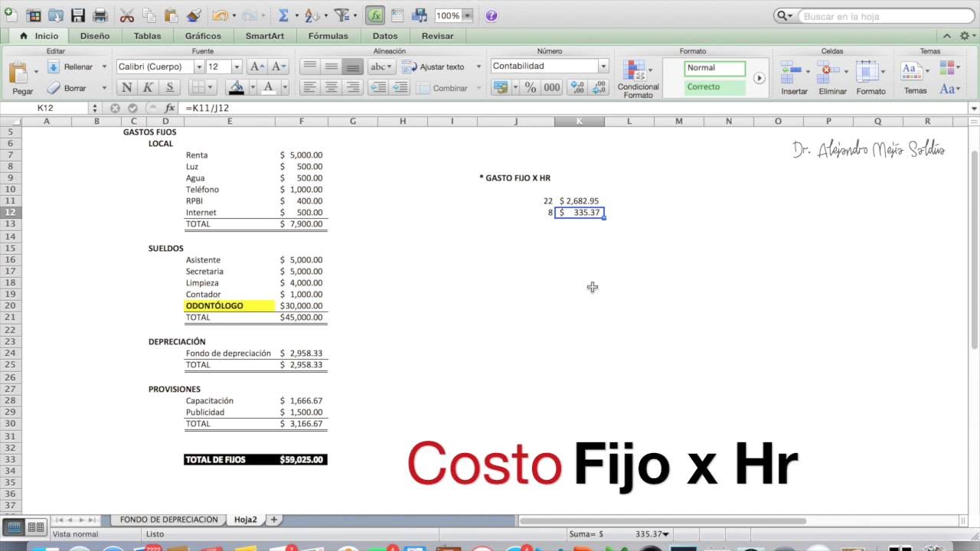Open the Insertar cells button

tap(794, 78)
